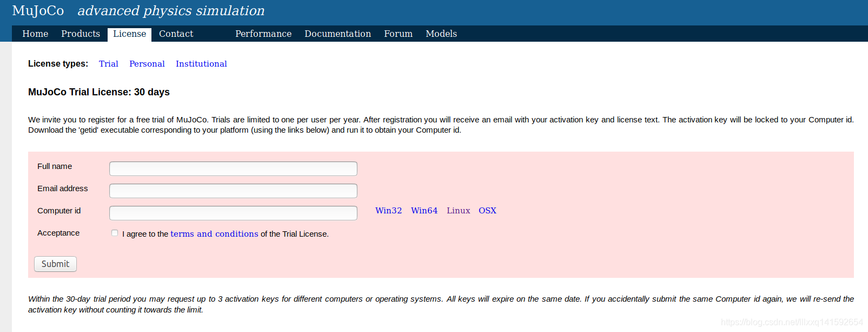Visit the Forum link in navigation

point(398,34)
